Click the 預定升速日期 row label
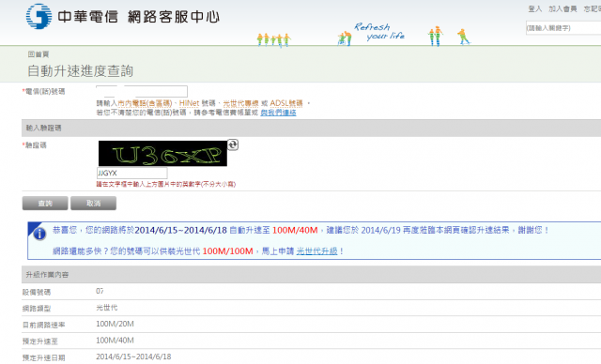 pyautogui.click(x=44, y=357)
